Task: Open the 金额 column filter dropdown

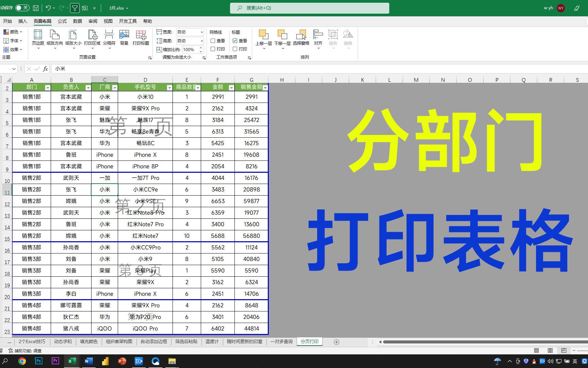Action: tap(231, 88)
